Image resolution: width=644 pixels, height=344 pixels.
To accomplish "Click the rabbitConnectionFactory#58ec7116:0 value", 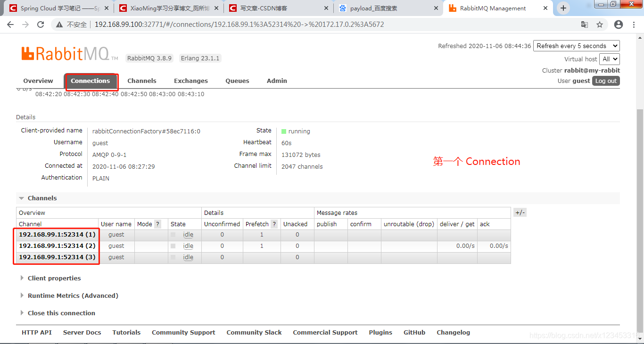I will (146, 131).
